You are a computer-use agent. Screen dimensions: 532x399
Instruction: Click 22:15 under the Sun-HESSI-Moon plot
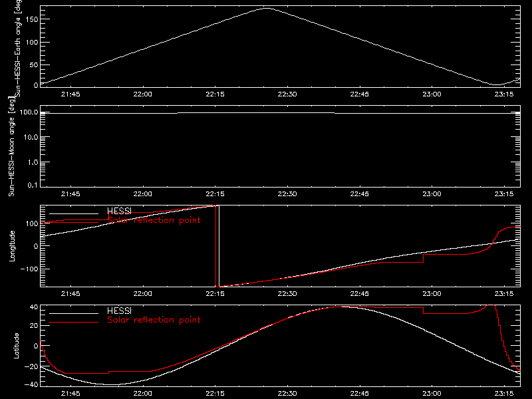pyautogui.click(x=215, y=194)
